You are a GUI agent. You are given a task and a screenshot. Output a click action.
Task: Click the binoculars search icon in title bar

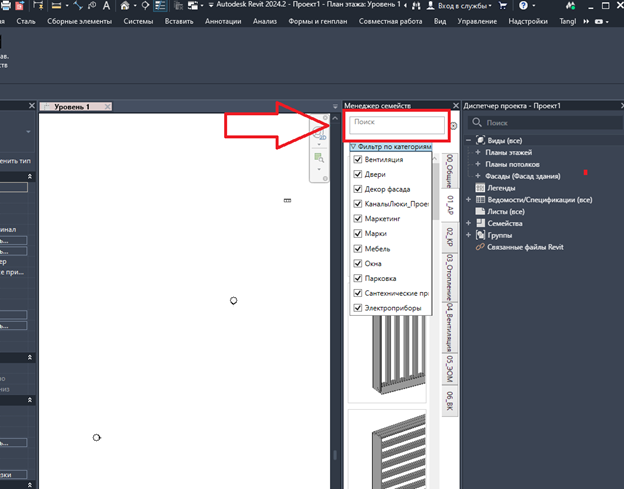[x=416, y=6]
